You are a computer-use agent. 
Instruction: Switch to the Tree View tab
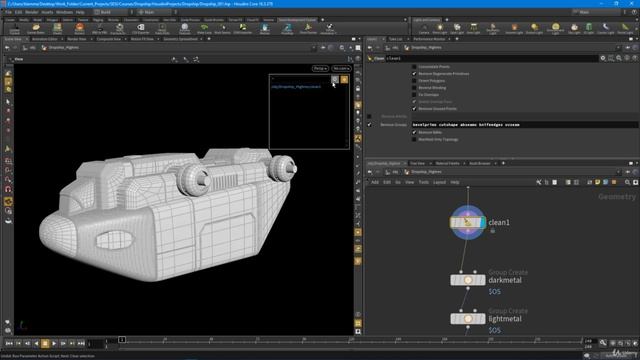point(417,163)
